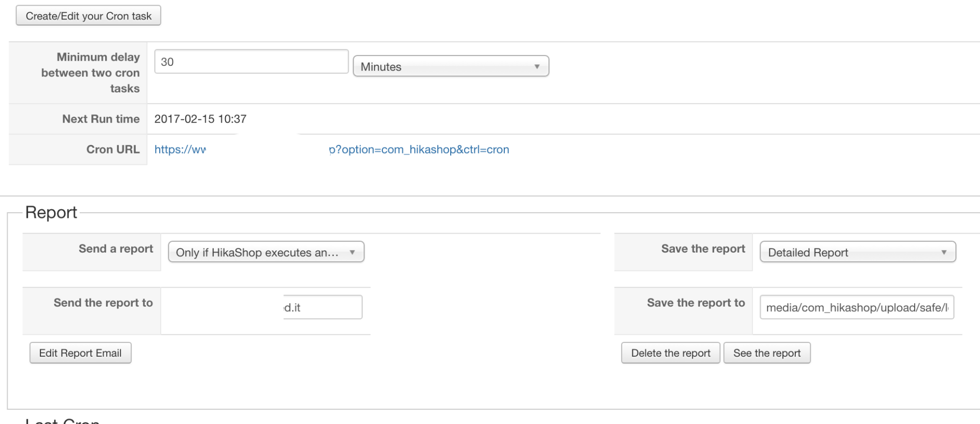Open the Minutes time unit dropdown
This screenshot has width=980, height=424.
click(451, 66)
